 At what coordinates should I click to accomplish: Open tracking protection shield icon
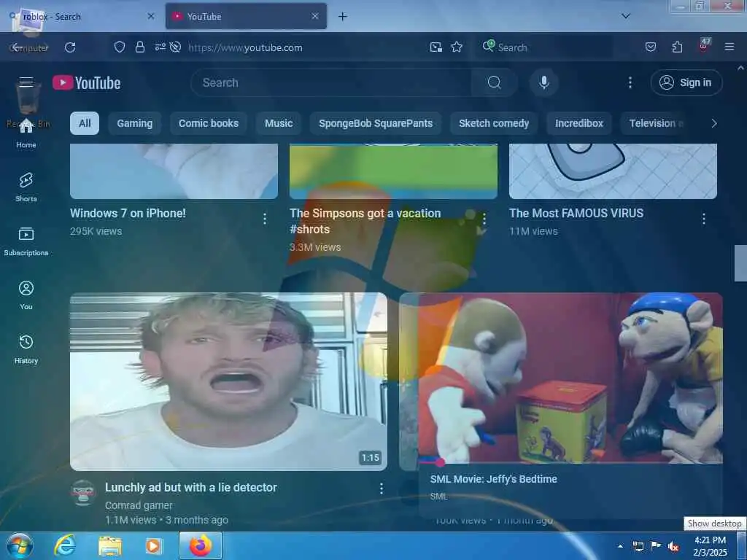click(x=119, y=47)
